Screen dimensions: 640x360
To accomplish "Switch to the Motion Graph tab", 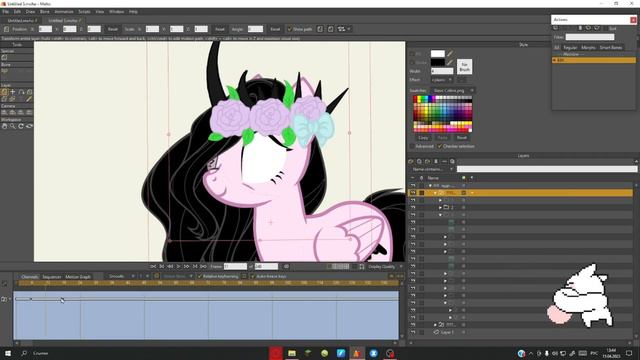I will [78, 277].
